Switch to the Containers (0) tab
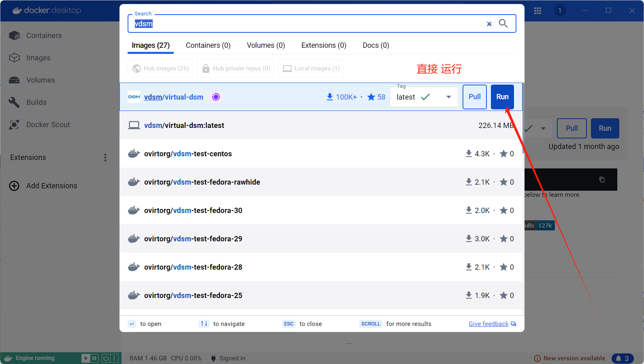 click(x=208, y=45)
